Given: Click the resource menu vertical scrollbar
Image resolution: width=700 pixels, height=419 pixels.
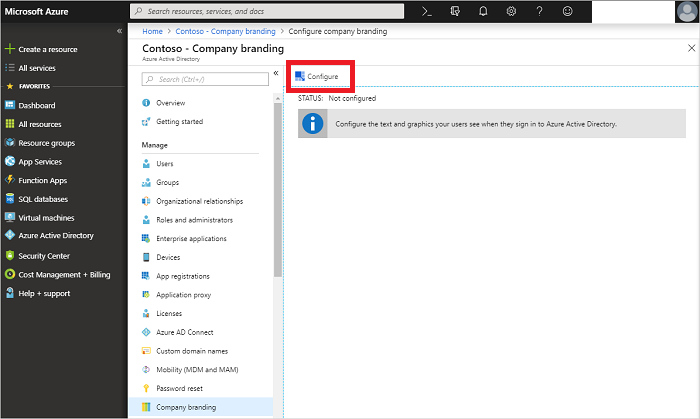Looking at the screenshot, I should 278,190.
